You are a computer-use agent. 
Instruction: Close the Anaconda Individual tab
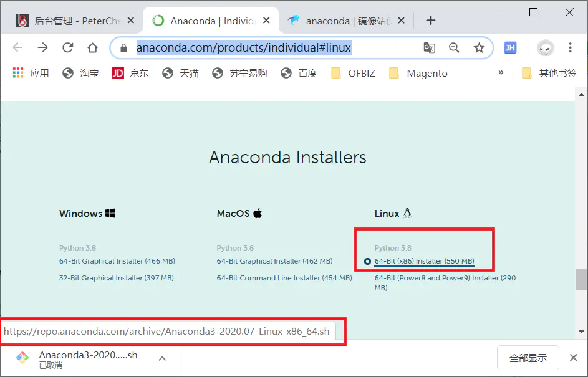266,21
